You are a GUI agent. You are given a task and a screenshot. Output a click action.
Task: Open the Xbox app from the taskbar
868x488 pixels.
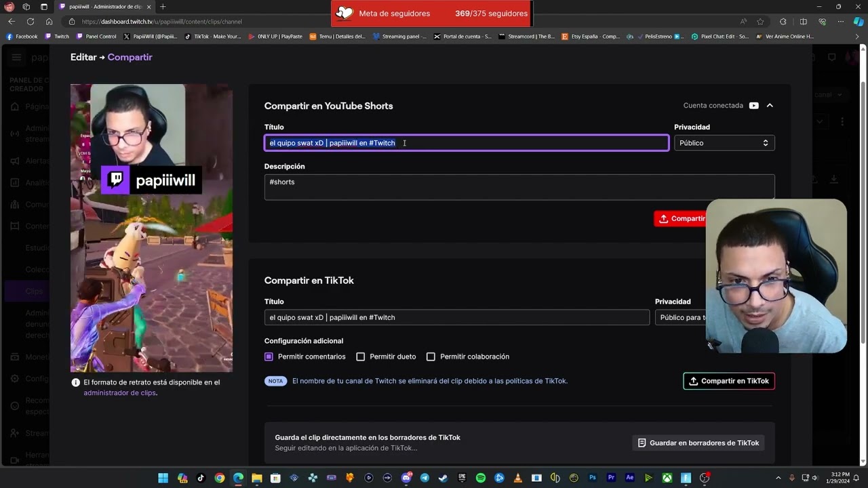[x=667, y=478]
